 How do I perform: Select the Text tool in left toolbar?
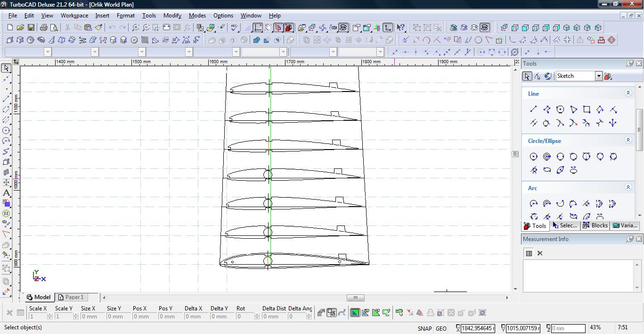7,193
